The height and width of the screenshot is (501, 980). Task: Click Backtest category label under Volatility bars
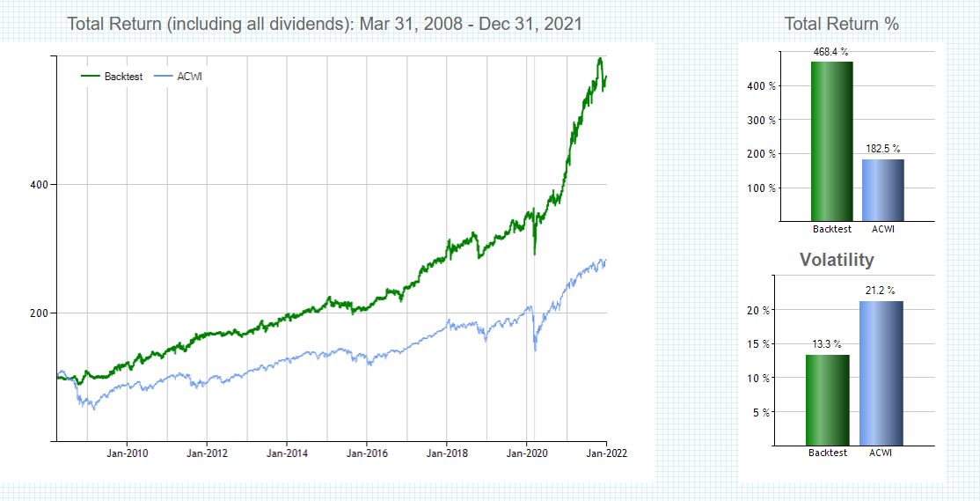[x=828, y=453]
